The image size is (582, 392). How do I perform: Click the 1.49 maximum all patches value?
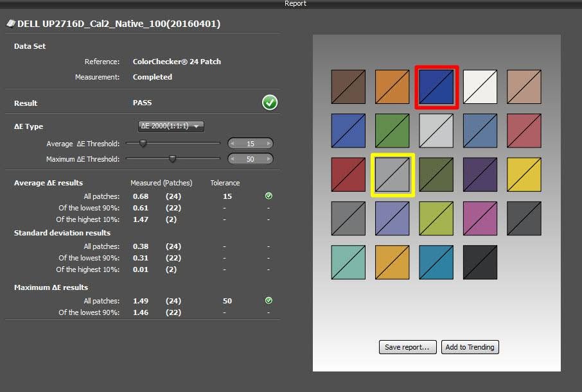click(141, 301)
